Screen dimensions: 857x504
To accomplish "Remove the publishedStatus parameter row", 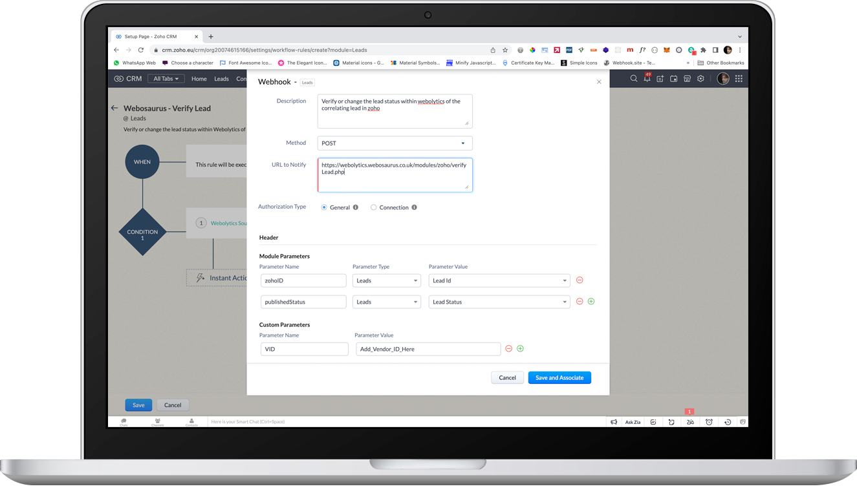I will point(580,302).
